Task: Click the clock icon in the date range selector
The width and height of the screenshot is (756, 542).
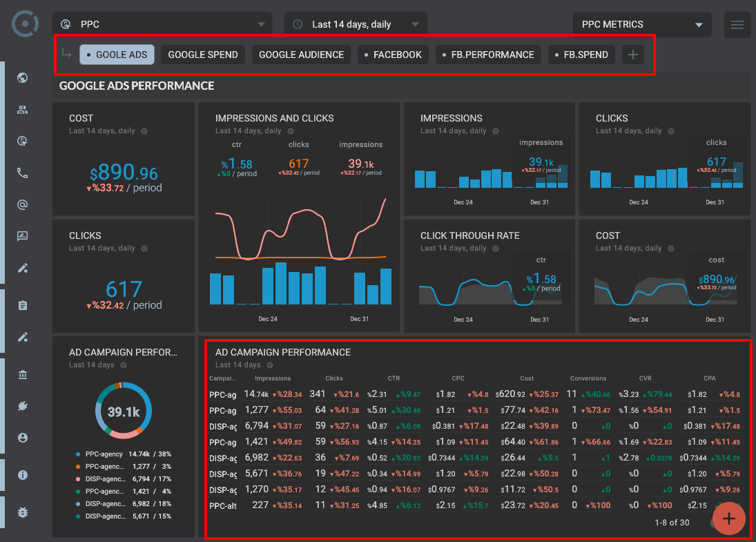Action: point(298,24)
